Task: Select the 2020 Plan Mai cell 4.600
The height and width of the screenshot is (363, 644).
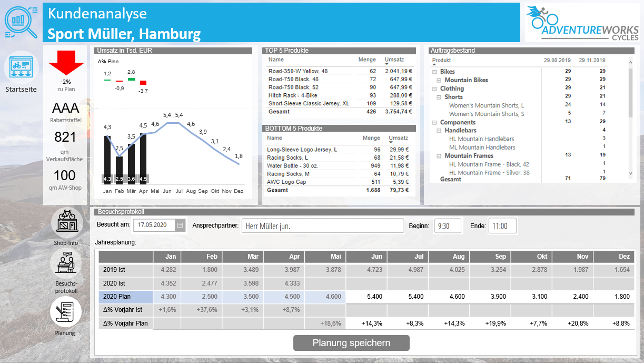Action: [x=325, y=297]
